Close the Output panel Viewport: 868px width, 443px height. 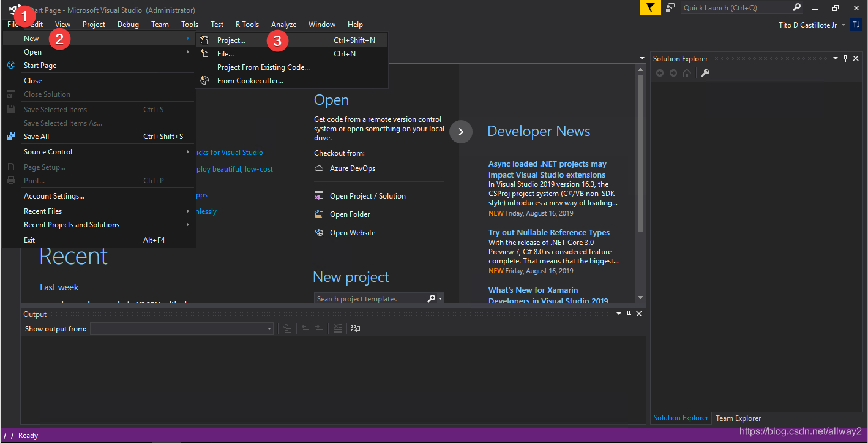639,314
